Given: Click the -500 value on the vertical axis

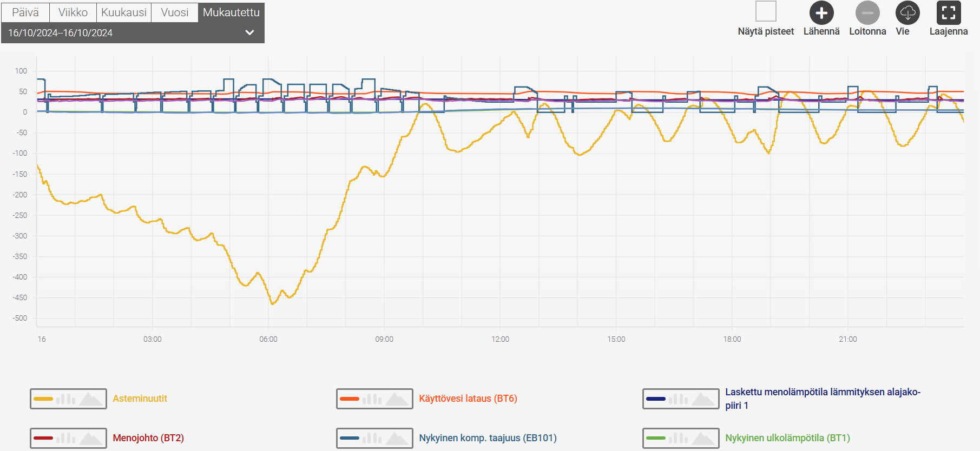Looking at the screenshot, I should [20, 318].
